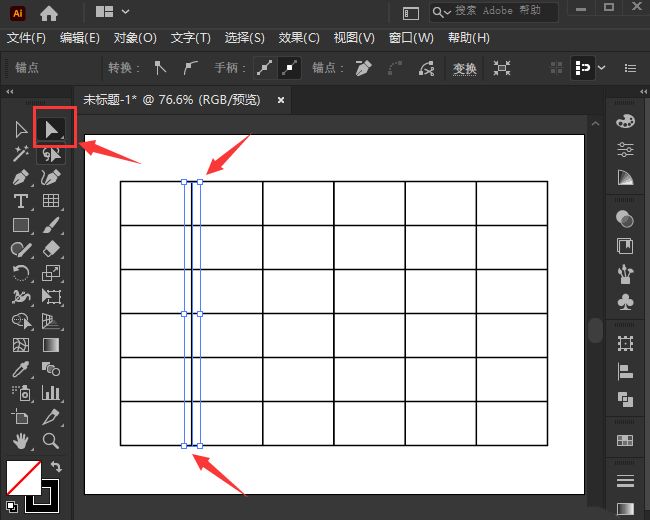Reset to default fill and stroke
Image resolution: width=650 pixels, height=520 pixels.
[11, 506]
